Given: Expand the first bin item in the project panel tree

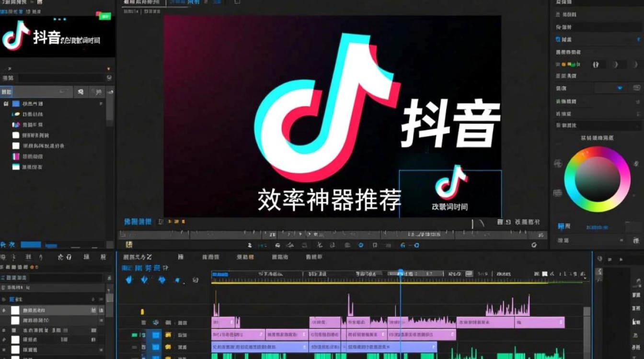Looking at the screenshot, I should tap(6, 103).
